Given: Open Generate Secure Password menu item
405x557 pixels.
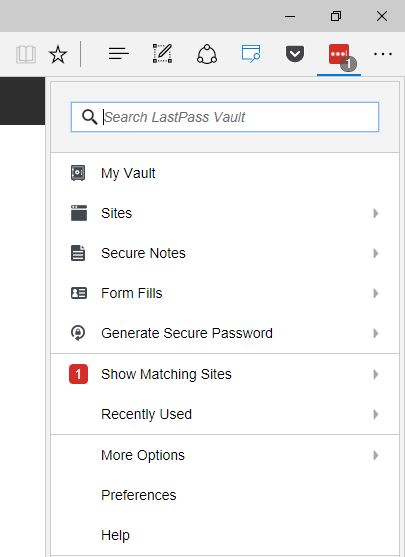Looking at the screenshot, I should (225, 333).
